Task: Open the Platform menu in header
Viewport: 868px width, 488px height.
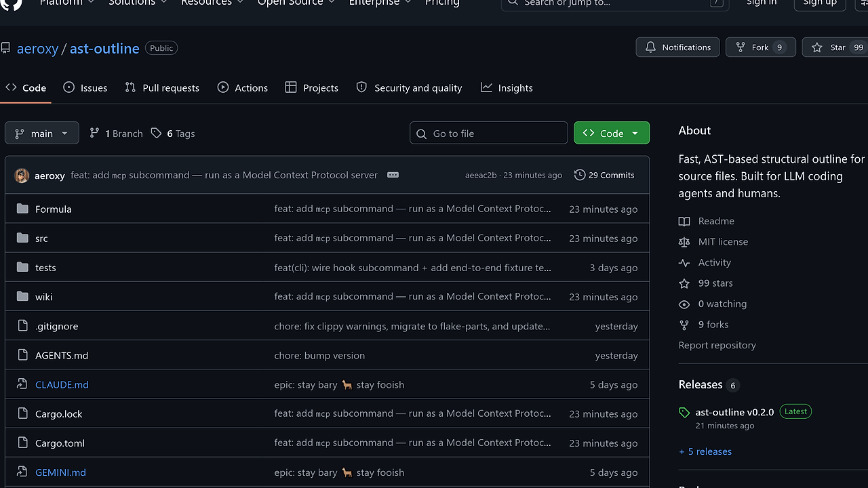Action: tap(66, 3)
